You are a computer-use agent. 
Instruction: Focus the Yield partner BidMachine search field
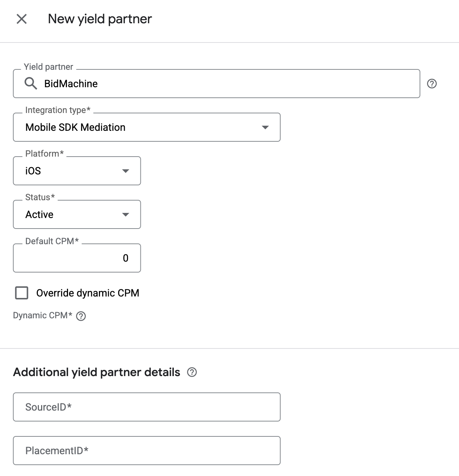tap(216, 84)
